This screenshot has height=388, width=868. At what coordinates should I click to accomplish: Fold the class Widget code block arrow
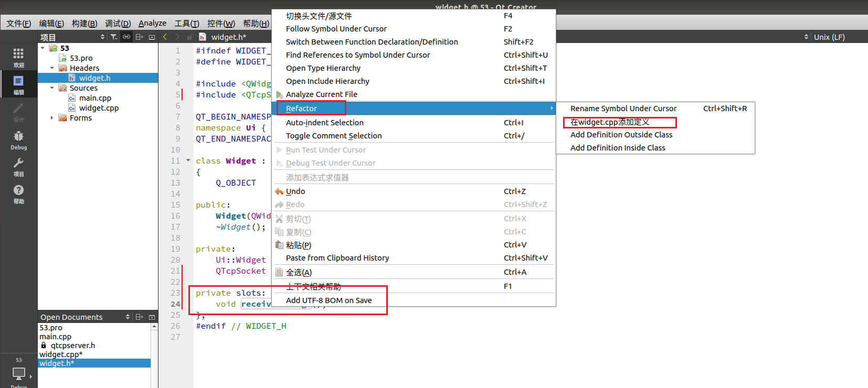[188, 160]
